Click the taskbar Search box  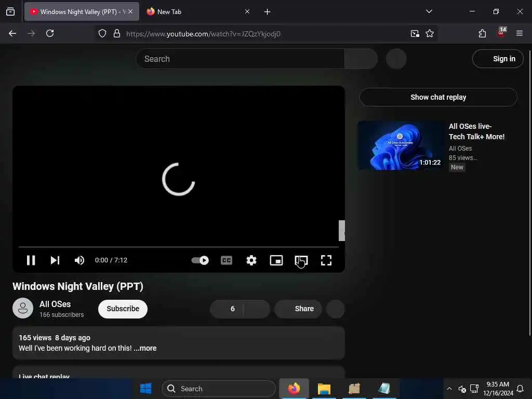pos(219,389)
